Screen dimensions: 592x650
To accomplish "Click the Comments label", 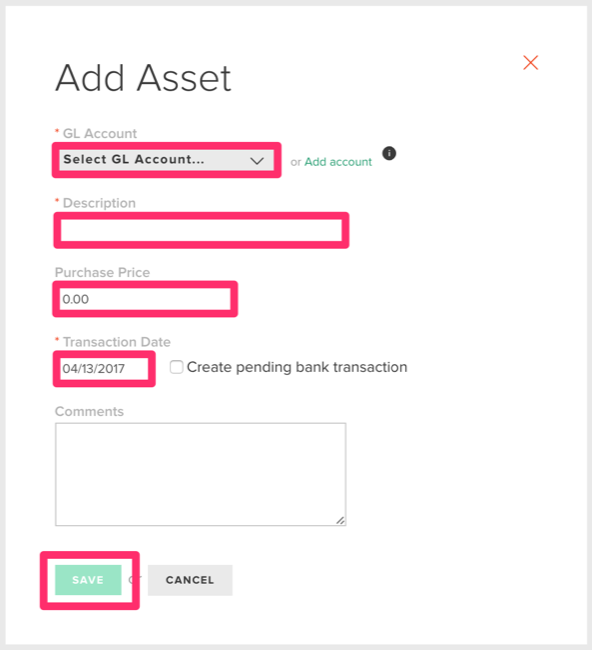I will 89,411.
